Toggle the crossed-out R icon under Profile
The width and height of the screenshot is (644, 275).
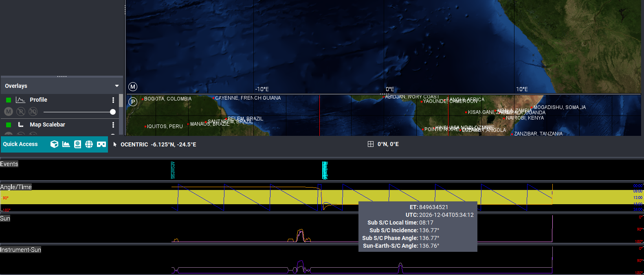pos(21,111)
